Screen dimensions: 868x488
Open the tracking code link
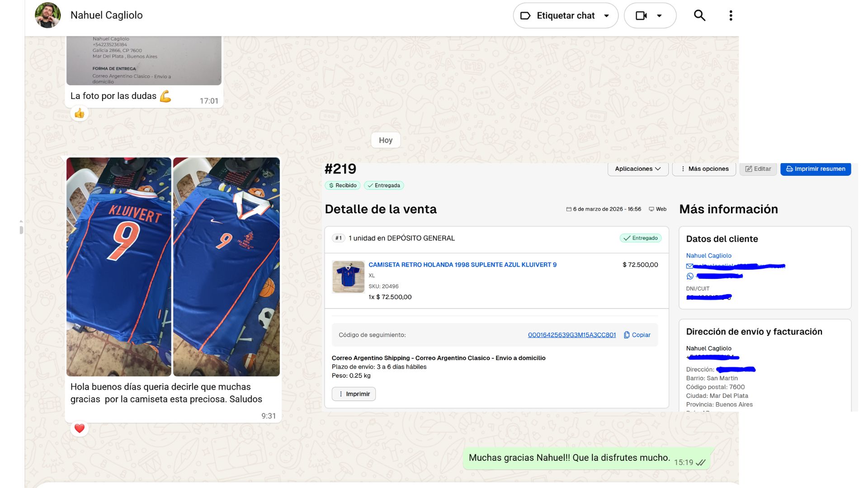click(571, 335)
